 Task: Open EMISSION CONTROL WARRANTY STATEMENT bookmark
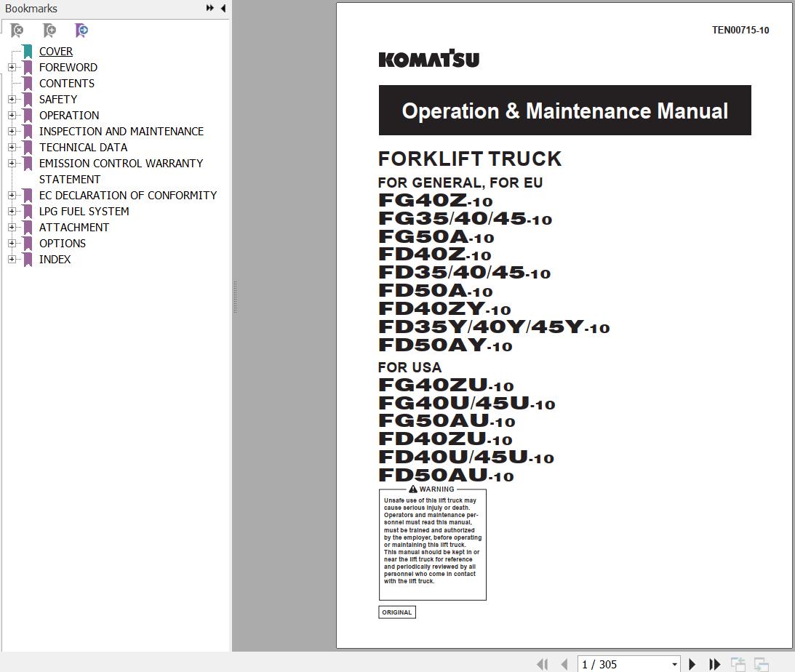click(121, 172)
